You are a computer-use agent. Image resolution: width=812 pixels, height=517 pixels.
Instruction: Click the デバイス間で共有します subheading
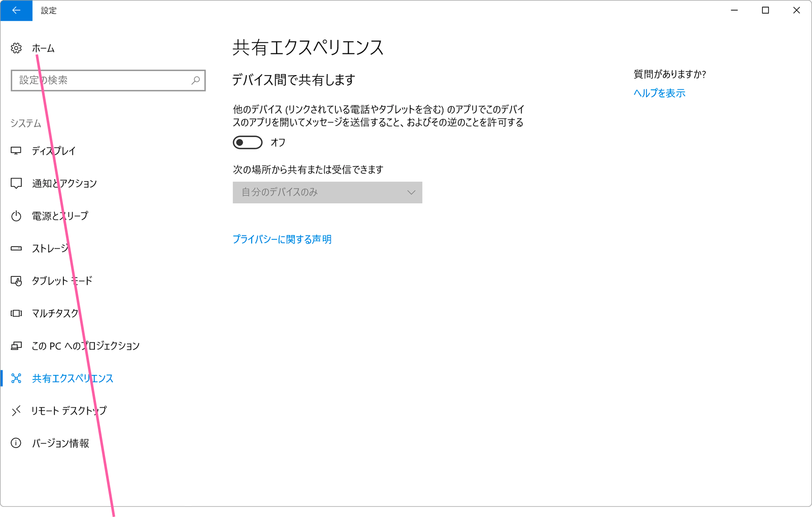tap(293, 80)
